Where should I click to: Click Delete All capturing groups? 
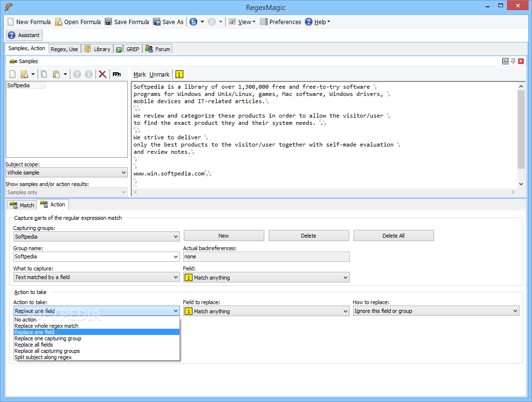[394, 236]
